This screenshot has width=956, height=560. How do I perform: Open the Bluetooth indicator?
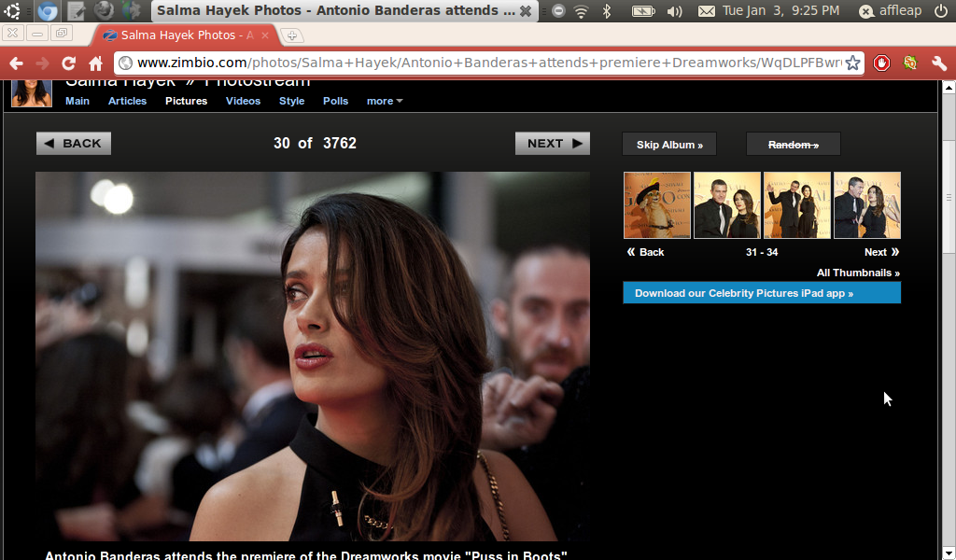pos(607,11)
